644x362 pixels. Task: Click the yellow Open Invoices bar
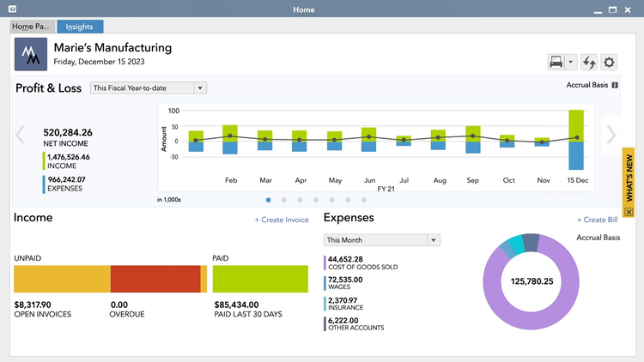[x=62, y=279]
